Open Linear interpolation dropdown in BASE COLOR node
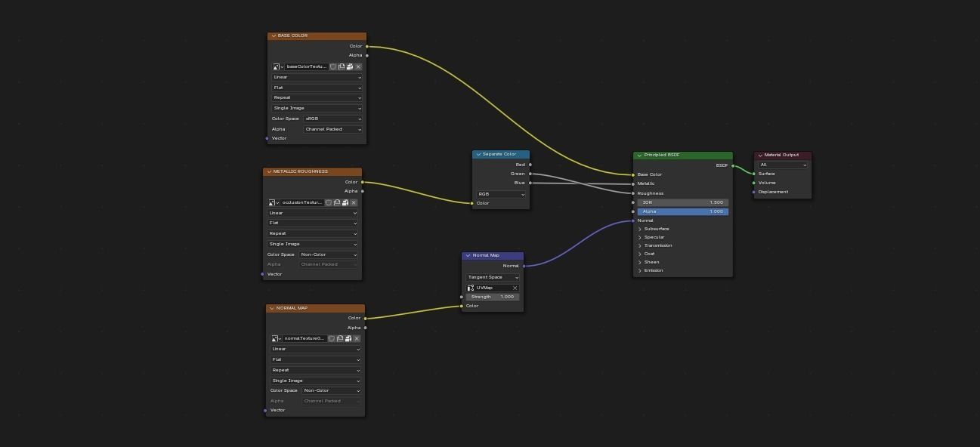The image size is (980, 447). tap(317, 77)
